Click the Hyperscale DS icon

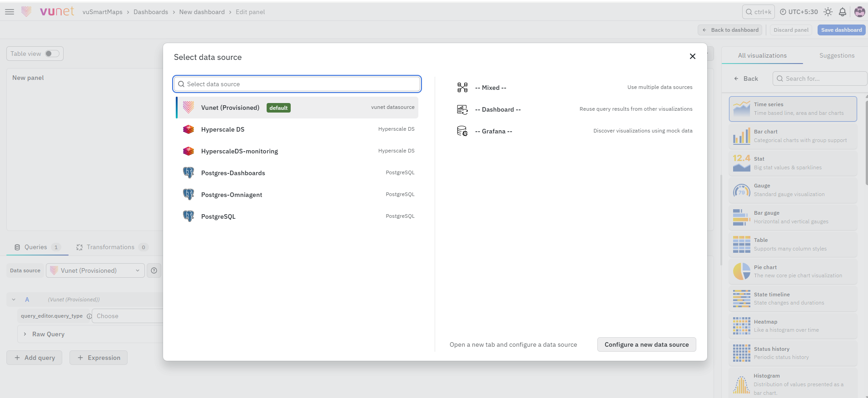tap(188, 129)
